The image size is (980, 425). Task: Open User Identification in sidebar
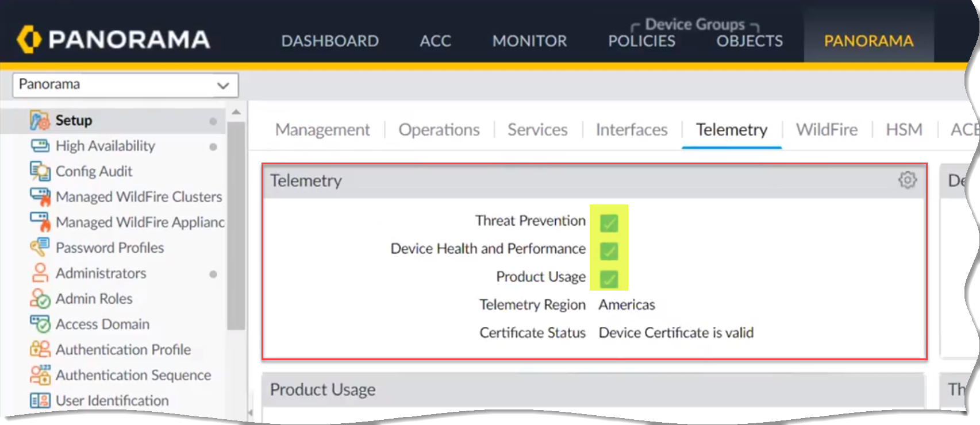click(x=112, y=400)
